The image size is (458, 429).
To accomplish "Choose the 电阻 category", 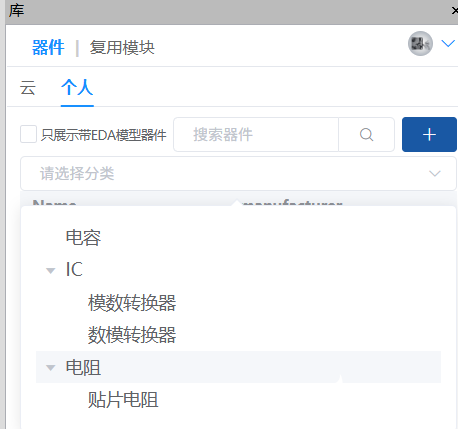I will (x=83, y=368).
